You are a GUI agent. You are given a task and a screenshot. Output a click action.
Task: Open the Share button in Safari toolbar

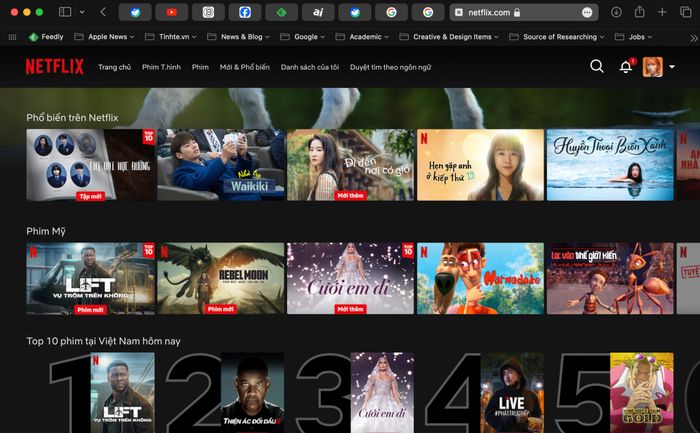[x=639, y=12]
